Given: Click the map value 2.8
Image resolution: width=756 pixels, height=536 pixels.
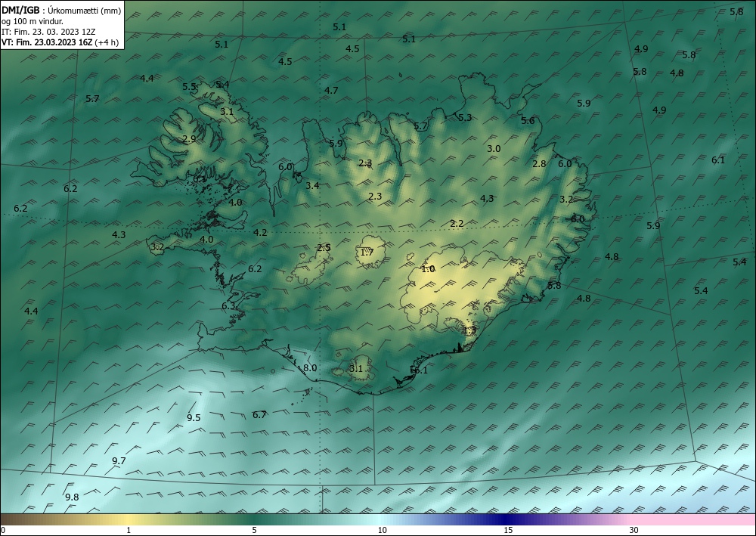Looking at the screenshot, I should (x=539, y=164).
